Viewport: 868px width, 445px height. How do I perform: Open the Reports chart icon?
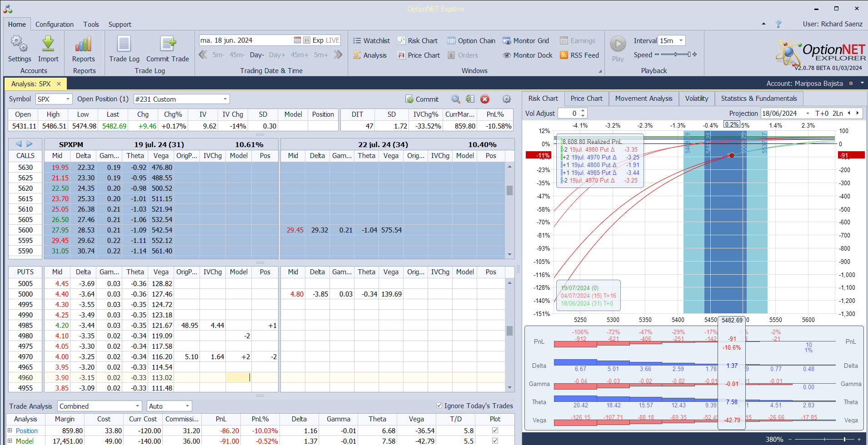tap(84, 49)
